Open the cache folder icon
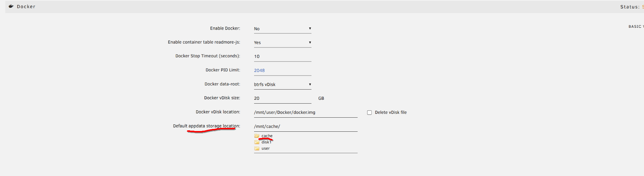The width and height of the screenshot is (644, 176). tap(257, 136)
